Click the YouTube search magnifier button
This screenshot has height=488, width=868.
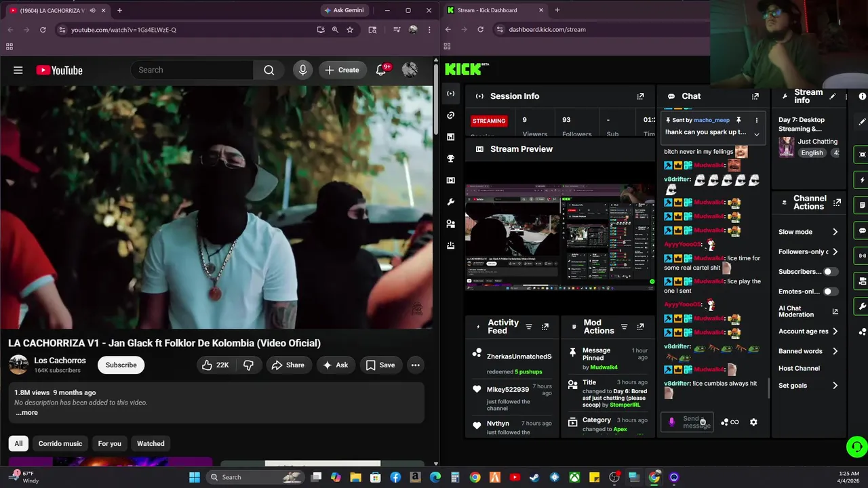coord(269,70)
